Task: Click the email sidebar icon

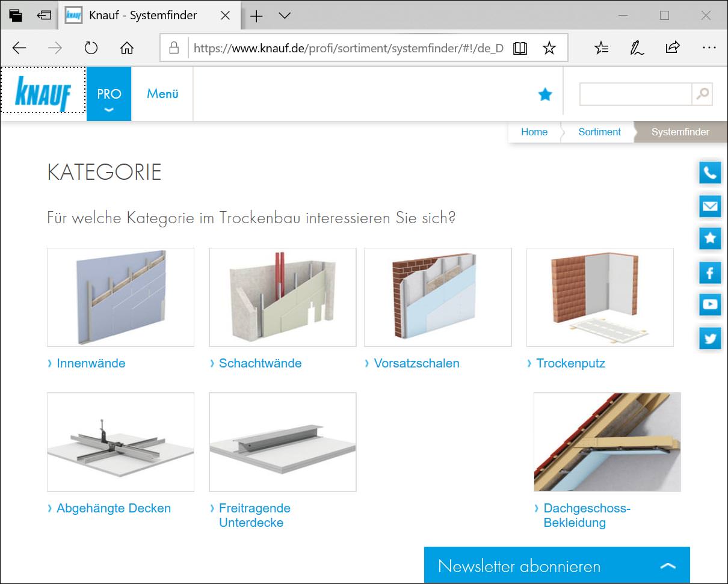Action: tap(711, 206)
